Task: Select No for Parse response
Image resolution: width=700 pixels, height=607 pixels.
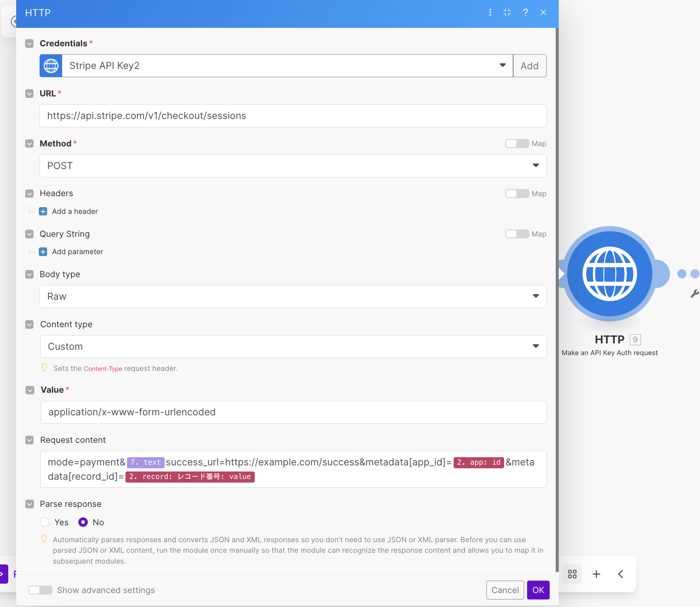Action: click(x=83, y=522)
